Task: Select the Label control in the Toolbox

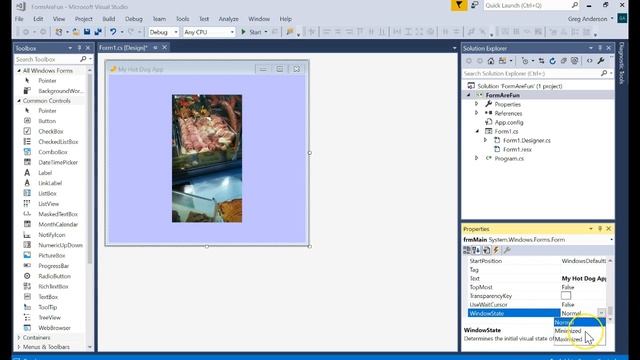Action: click(x=45, y=173)
